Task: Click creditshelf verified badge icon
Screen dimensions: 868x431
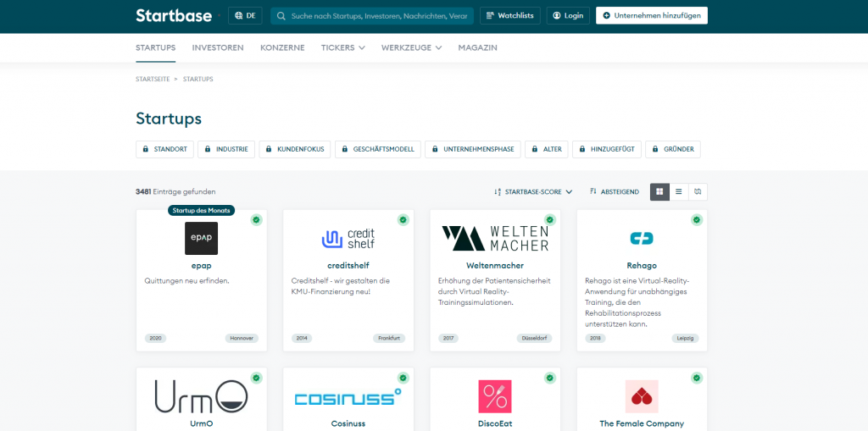Action: [x=403, y=220]
